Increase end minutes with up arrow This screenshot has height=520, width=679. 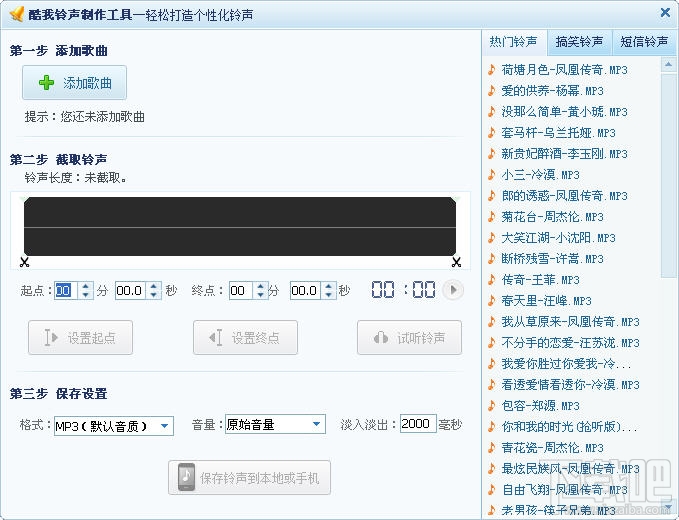coord(260,286)
